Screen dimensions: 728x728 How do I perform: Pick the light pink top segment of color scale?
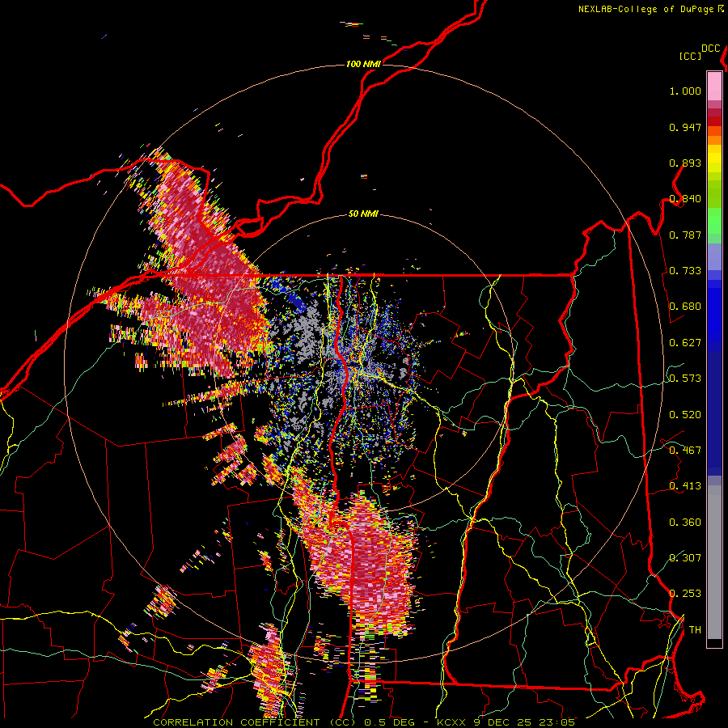pos(714,86)
